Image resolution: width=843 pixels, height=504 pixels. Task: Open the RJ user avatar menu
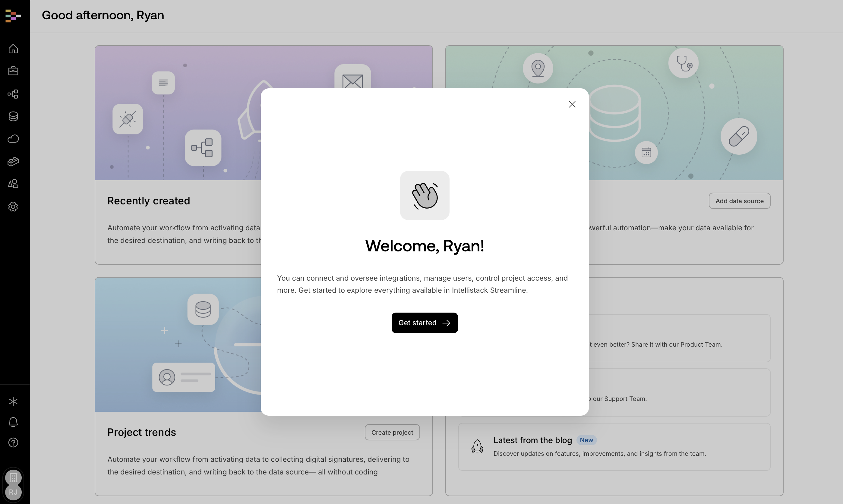13,492
